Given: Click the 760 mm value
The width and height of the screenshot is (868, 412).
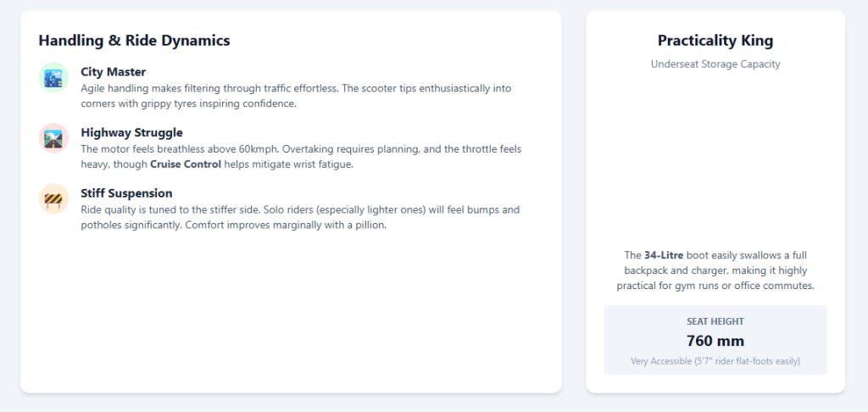Looking at the screenshot, I should pos(715,341).
